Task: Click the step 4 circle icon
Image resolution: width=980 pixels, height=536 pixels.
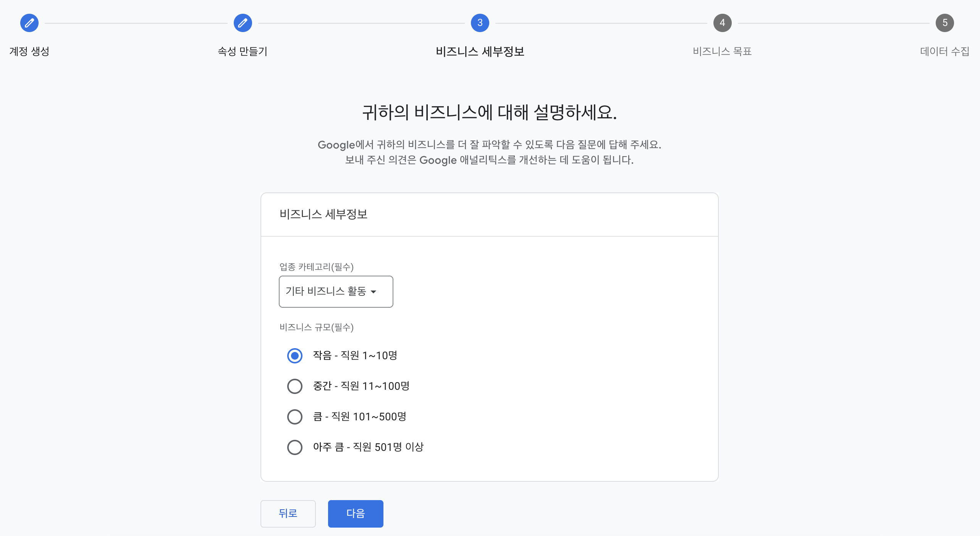Action: tap(722, 23)
